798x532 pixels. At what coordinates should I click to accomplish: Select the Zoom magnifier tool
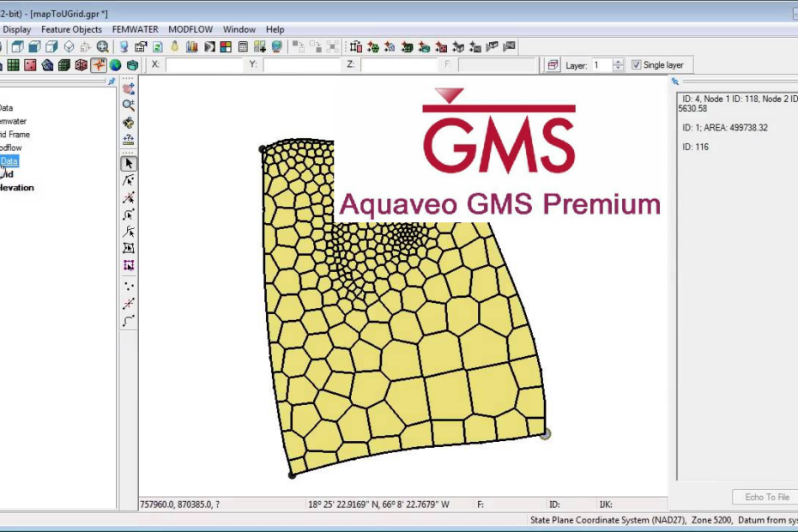pyautogui.click(x=128, y=106)
